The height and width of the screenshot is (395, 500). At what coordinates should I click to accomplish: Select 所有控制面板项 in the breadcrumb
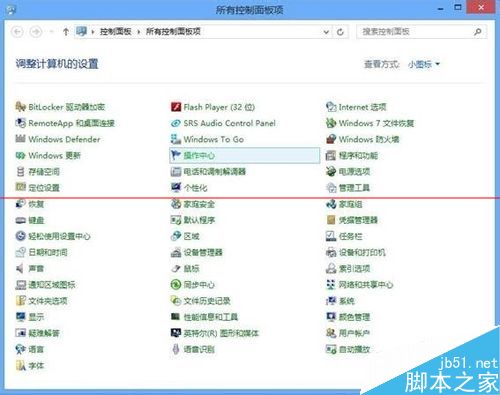173,32
